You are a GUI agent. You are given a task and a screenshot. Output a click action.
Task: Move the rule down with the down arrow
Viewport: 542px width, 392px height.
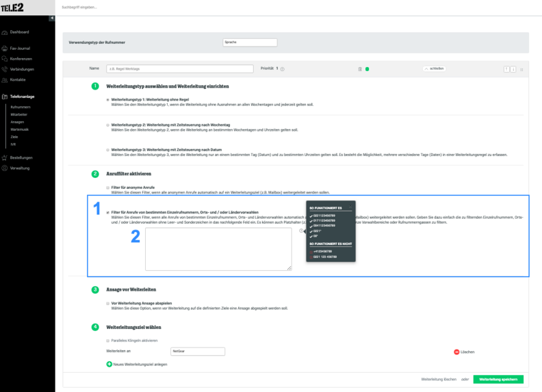pos(514,69)
